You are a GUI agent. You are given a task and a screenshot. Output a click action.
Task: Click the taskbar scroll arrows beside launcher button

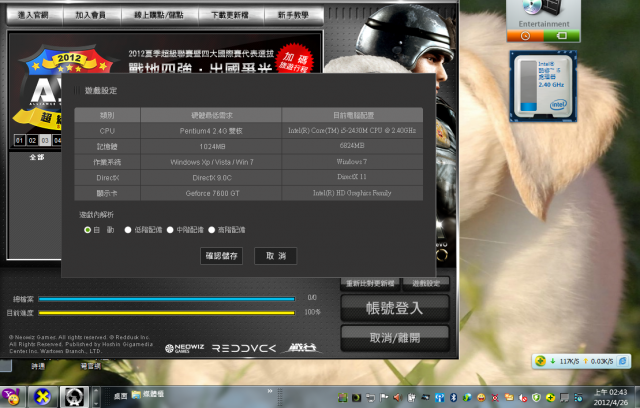[96, 397]
